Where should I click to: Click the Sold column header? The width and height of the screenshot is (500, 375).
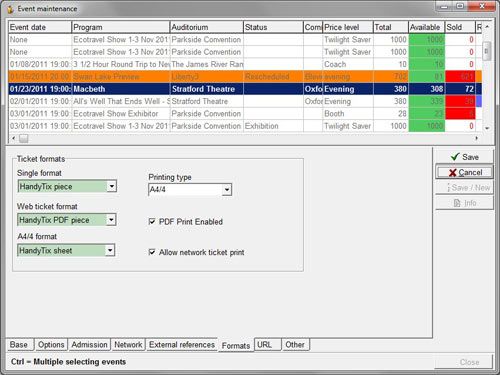[x=460, y=27]
